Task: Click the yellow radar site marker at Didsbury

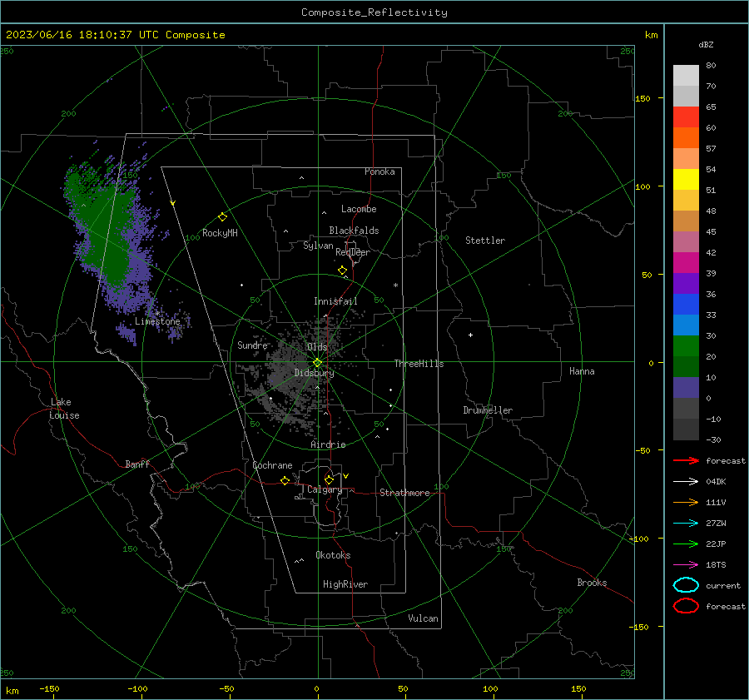Action: click(318, 363)
